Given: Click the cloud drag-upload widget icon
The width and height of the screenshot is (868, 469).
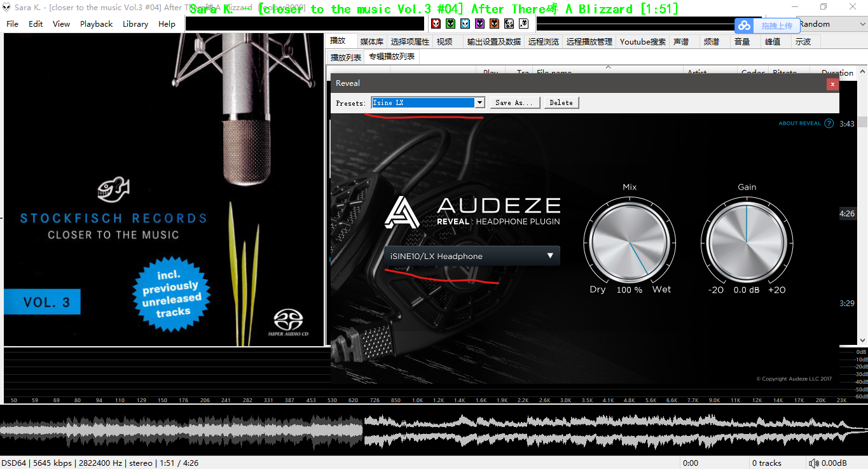Looking at the screenshot, I should (x=744, y=25).
